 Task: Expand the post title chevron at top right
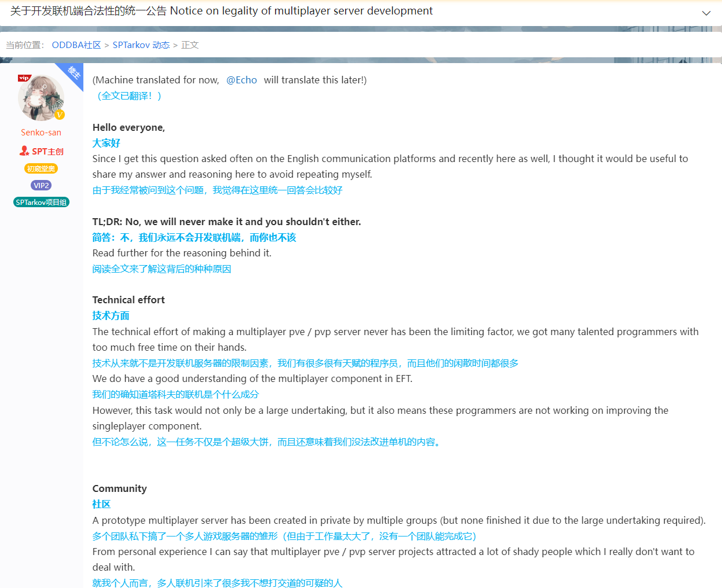706,13
